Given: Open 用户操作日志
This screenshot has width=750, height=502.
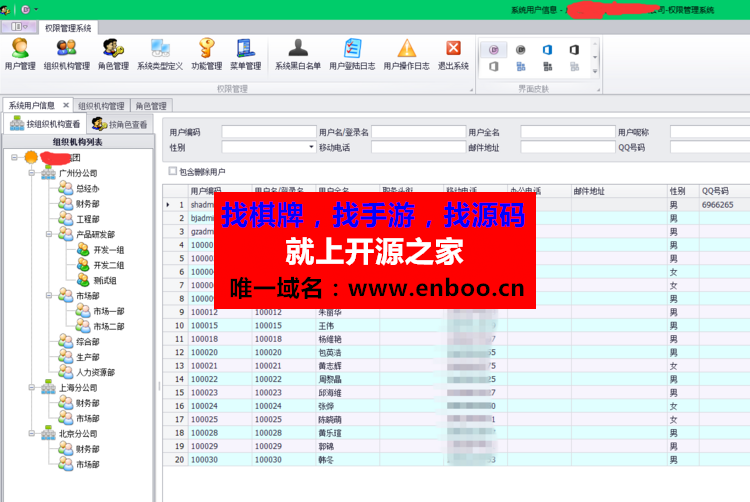Looking at the screenshot, I should 406,54.
